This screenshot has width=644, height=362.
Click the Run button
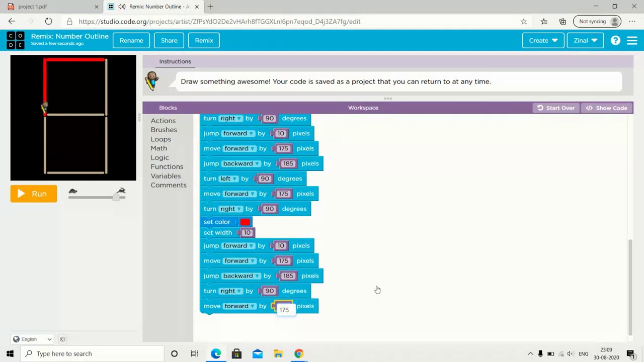(x=34, y=194)
